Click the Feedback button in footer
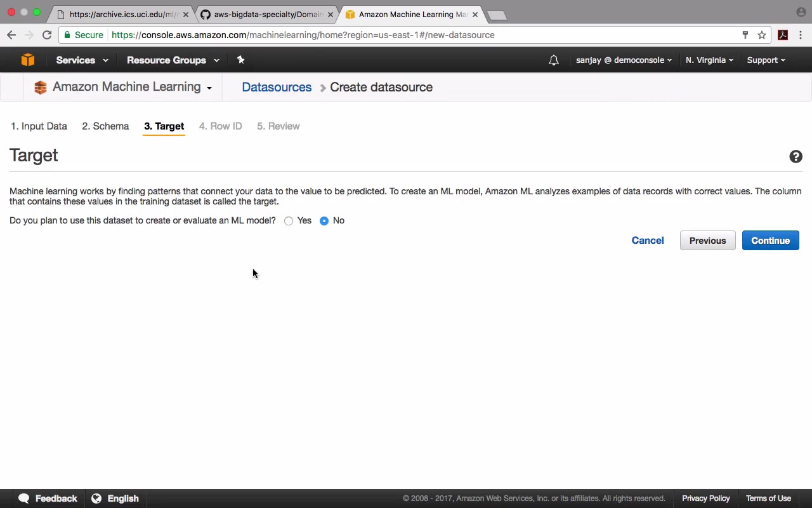 click(x=48, y=498)
